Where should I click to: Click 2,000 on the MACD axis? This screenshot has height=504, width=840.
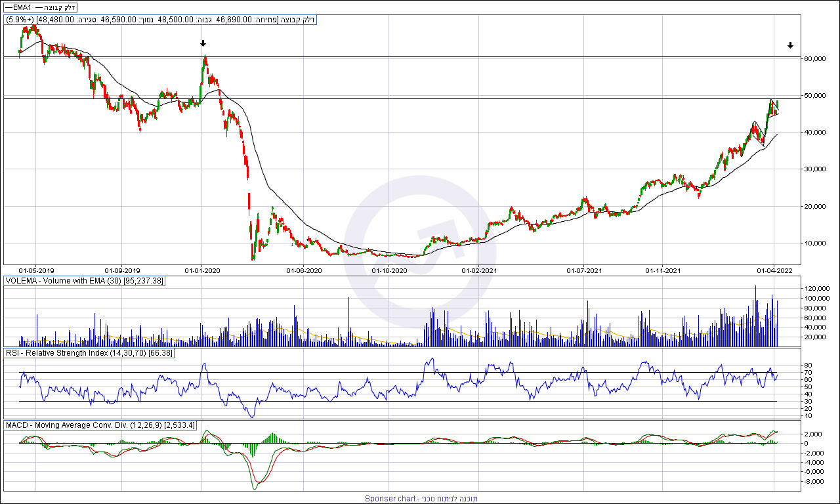point(814,434)
